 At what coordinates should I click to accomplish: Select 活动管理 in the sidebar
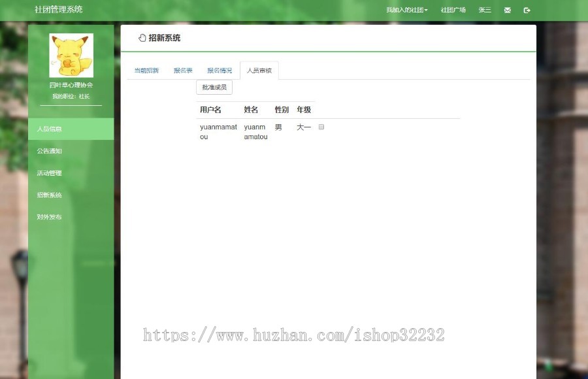[x=48, y=173]
